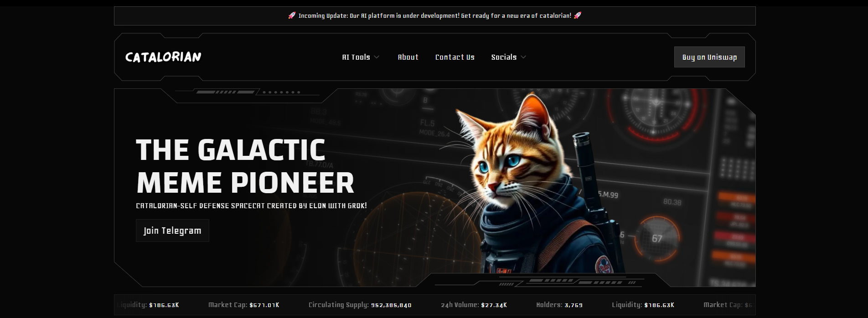Click the Catalorian logo in the header
Screen dimensions: 868x318
coord(163,57)
